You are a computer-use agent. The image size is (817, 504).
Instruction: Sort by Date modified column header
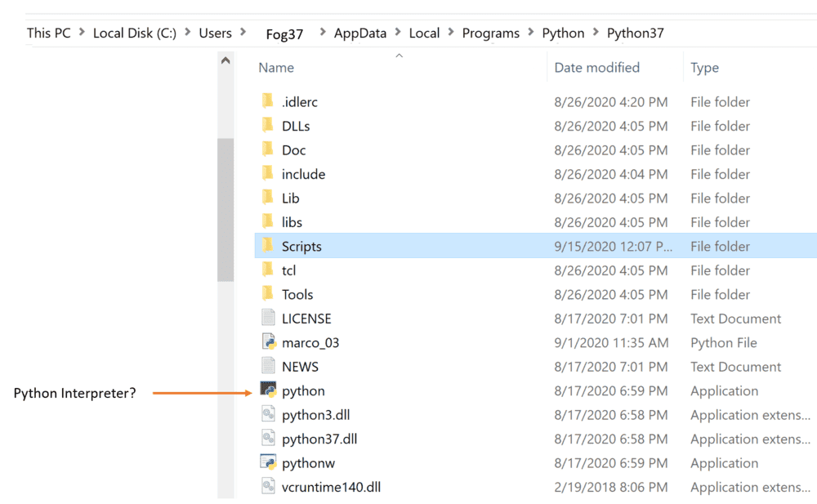tap(596, 68)
